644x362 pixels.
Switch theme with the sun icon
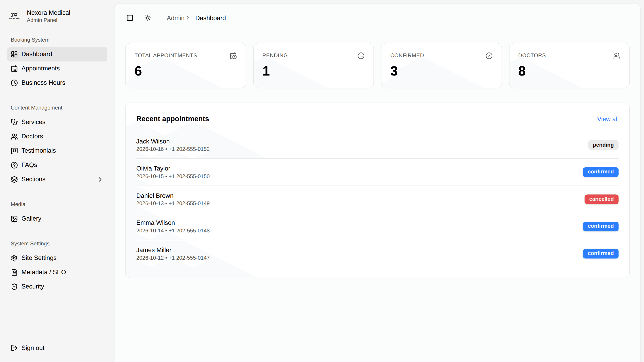tap(148, 18)
